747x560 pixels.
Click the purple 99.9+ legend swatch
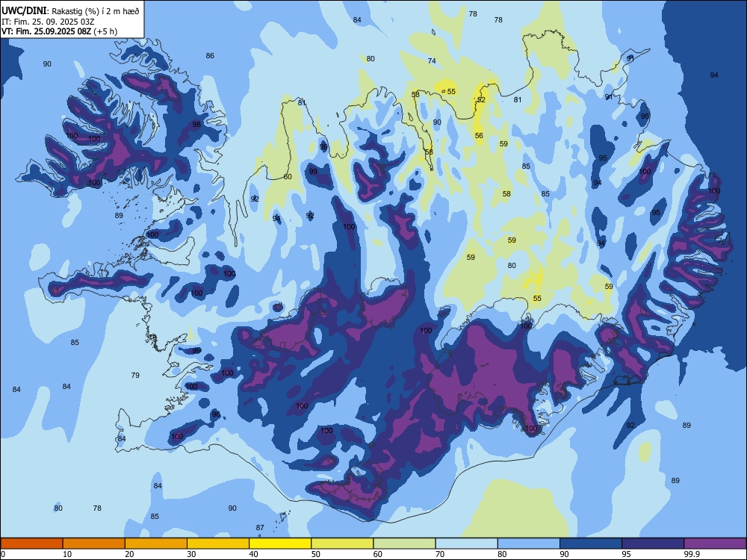[x=715, y=544]
